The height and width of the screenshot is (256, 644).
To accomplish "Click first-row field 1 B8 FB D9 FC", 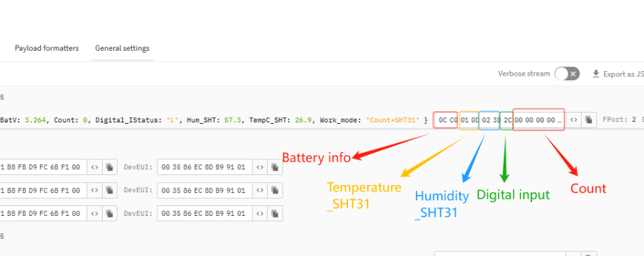I will [x=43, y=167].
